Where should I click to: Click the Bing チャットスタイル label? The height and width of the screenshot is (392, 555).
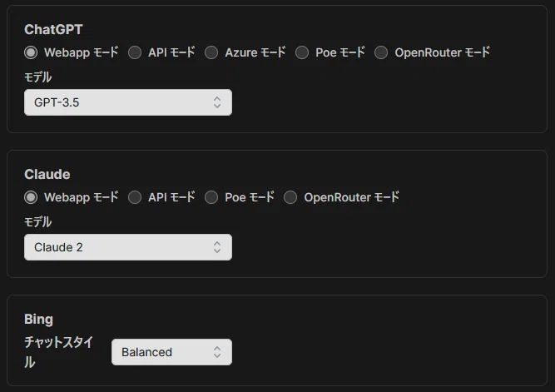click(58, 352)
